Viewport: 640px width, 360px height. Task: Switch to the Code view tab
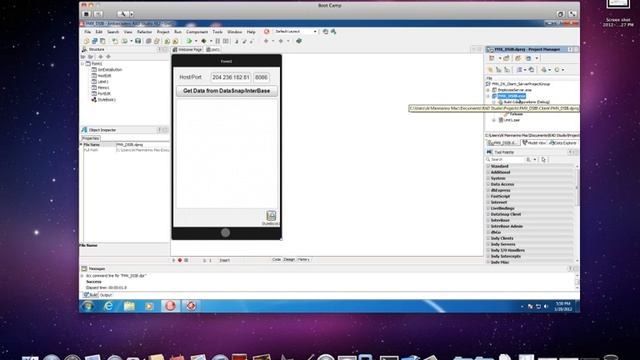coord(276,260)
